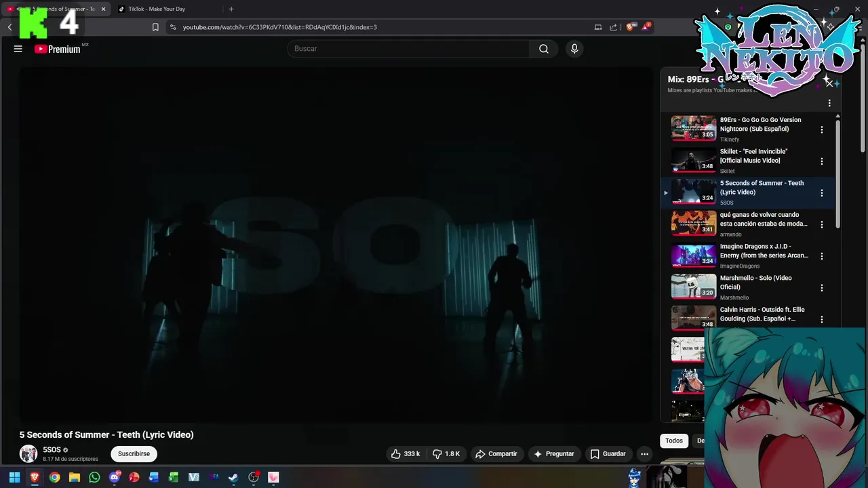Screen dimensions: 868x488
Task: Play Calvin Harris Outside thumbnail
Action: [x=694, y=318]
